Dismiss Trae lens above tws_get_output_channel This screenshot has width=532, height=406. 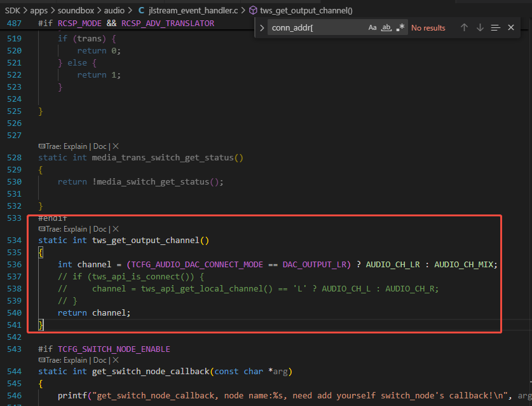pos(116,229)
